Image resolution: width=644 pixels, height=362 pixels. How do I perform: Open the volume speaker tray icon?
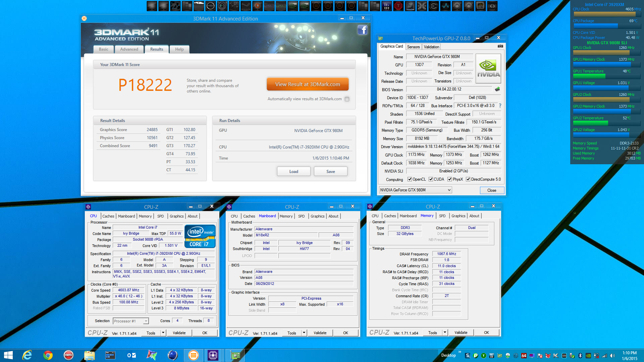tap(612, 356)
